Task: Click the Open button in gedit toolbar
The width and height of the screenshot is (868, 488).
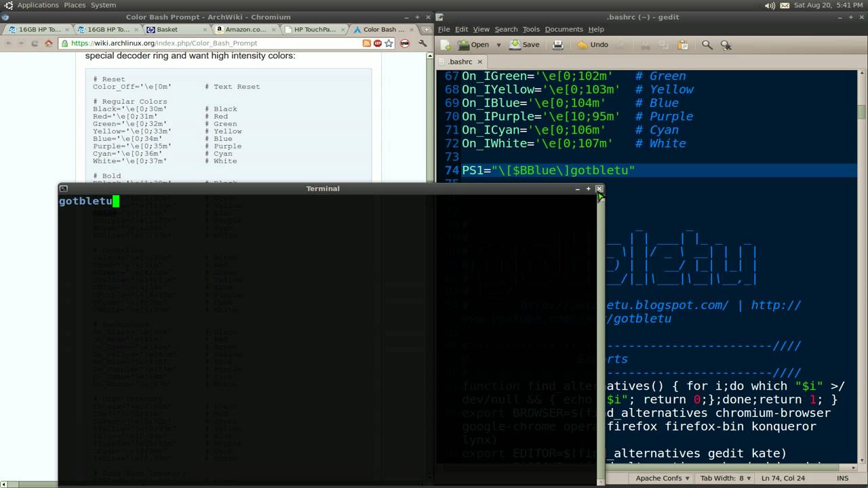Action: [473, 45]
